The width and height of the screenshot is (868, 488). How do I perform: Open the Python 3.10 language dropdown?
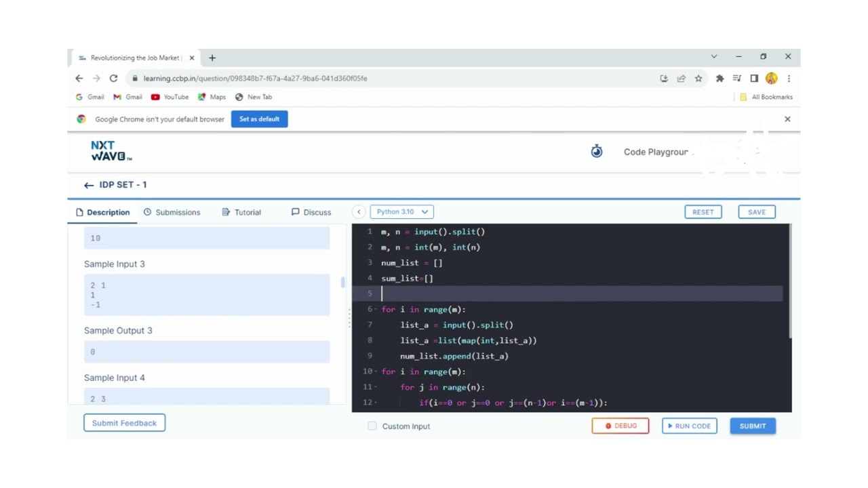click(402, 212)
